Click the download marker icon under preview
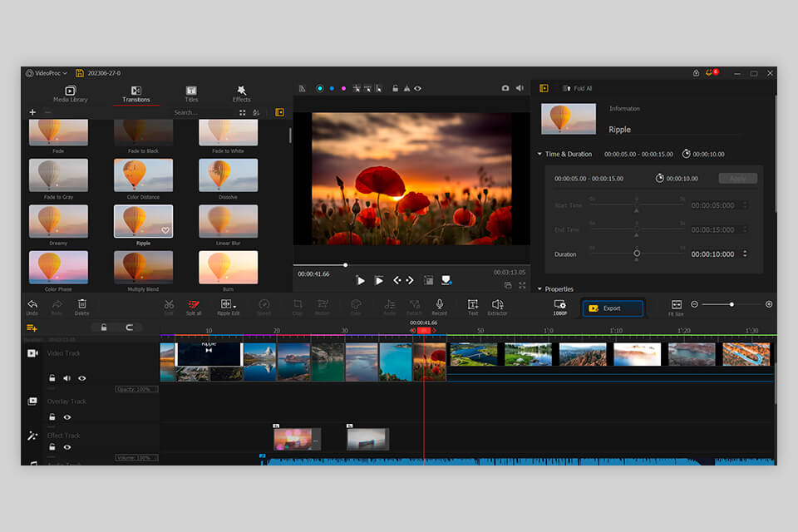The height and width of the screenshot is (532, 798). point(446,280)
